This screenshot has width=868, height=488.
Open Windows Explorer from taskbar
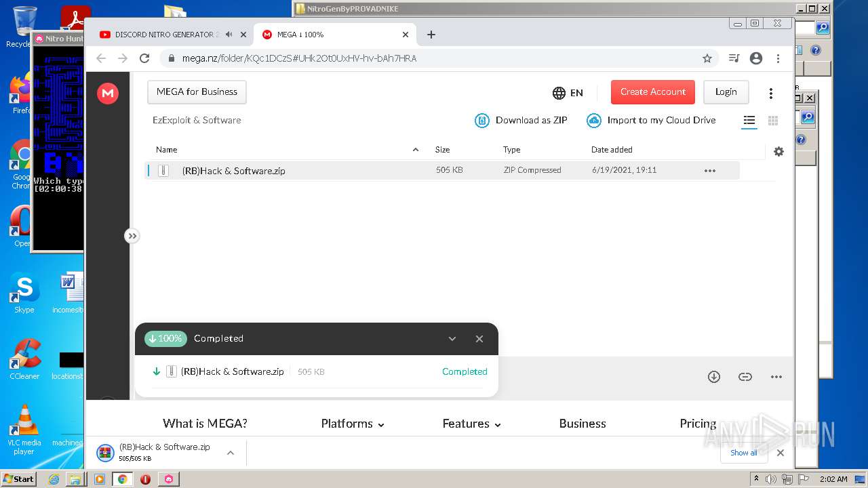75,479
